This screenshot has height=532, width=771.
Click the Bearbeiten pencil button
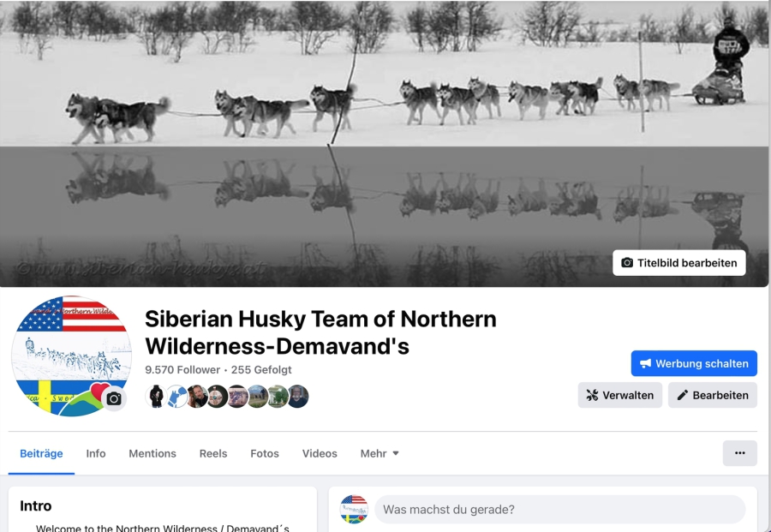pyautogui.click(x=713, y=395)
